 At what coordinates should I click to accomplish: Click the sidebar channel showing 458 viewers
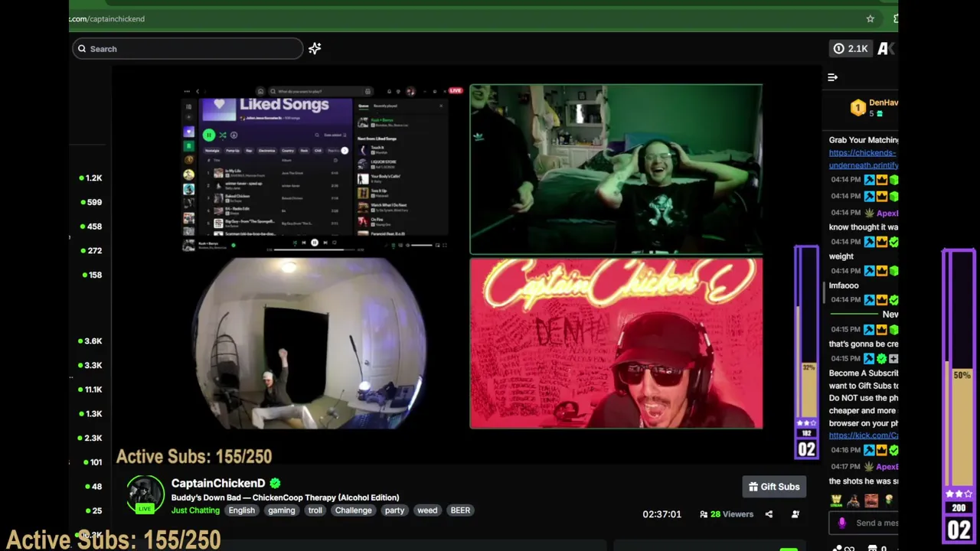[x=91, y=227]
